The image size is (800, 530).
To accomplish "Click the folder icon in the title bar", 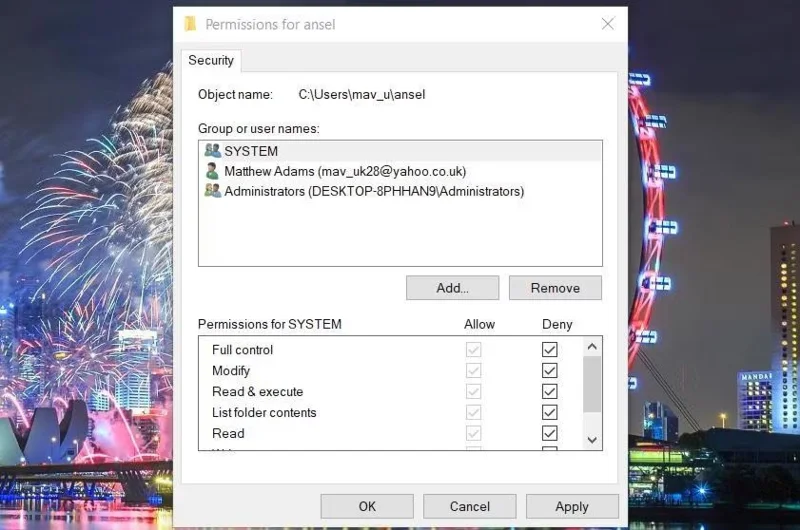I will (x=190, y=23).
